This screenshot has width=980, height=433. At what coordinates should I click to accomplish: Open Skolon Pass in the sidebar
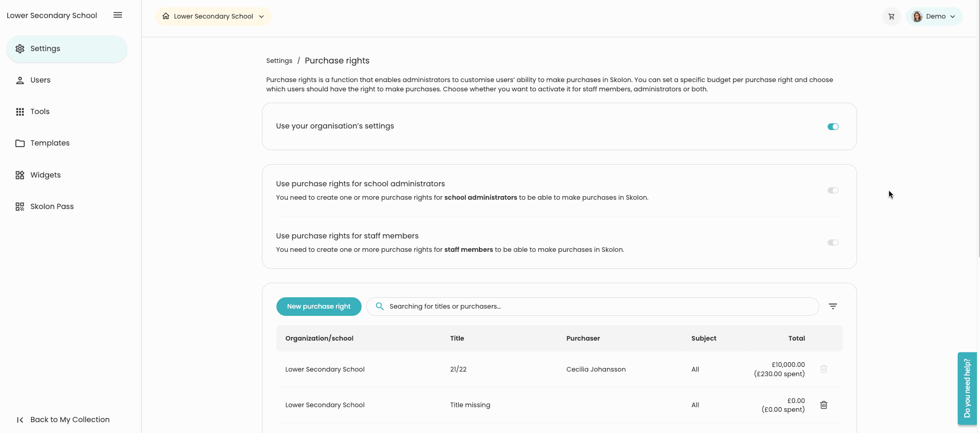(52, 206)
